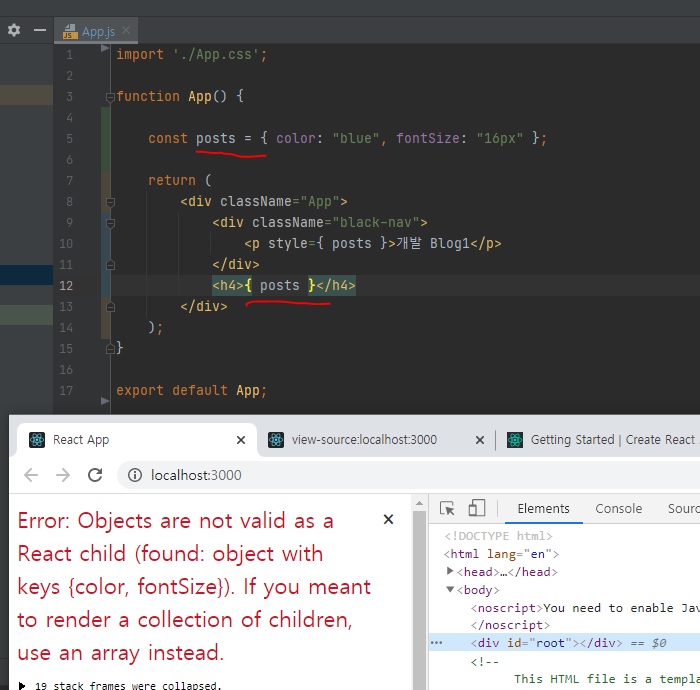The width and height of the screenshot is (700, 690).
Task: Expand the 19 collapsed stack frames
Action: coord(21,685)
